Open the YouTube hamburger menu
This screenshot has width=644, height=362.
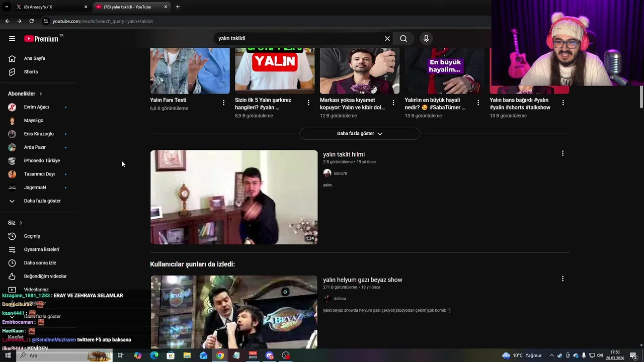click(x=12, y=38)
